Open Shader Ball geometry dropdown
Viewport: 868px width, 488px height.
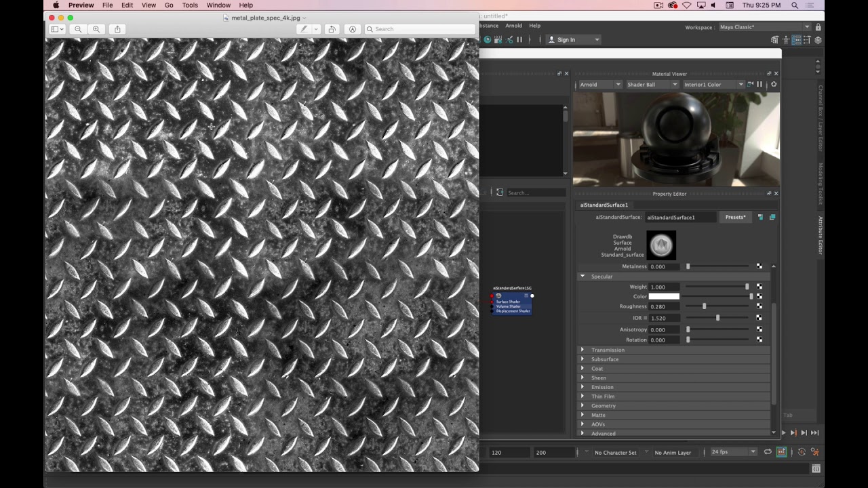coord(652,85)
